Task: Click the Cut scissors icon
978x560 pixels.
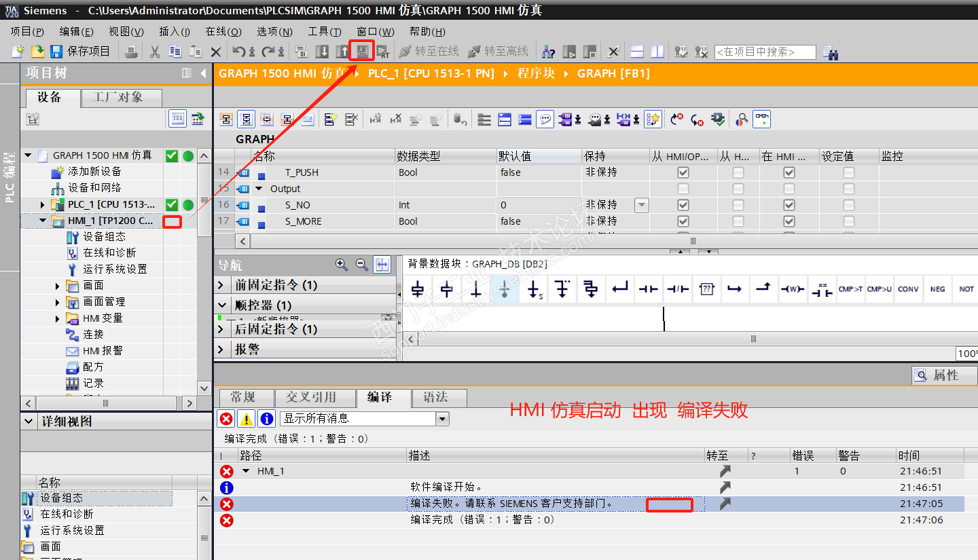Action: (x=155, y=52)
